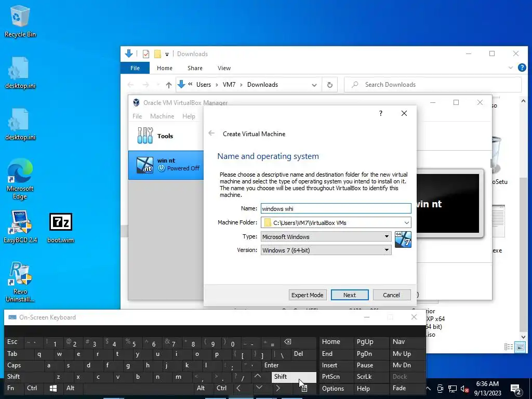Tap the down arrow key on keyboard

pyautogui.click(x=259, y=388)
